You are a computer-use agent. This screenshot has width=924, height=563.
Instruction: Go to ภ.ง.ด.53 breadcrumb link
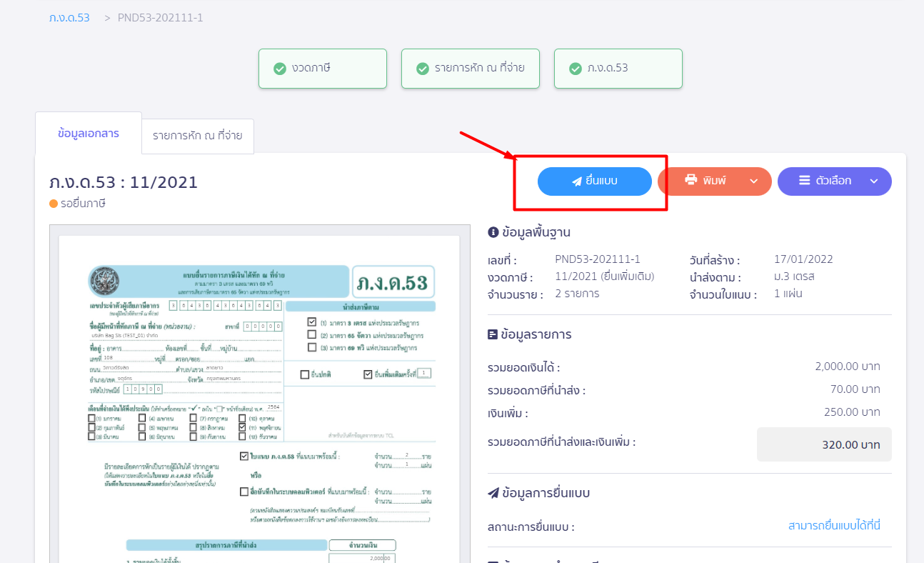click(69, 17)
